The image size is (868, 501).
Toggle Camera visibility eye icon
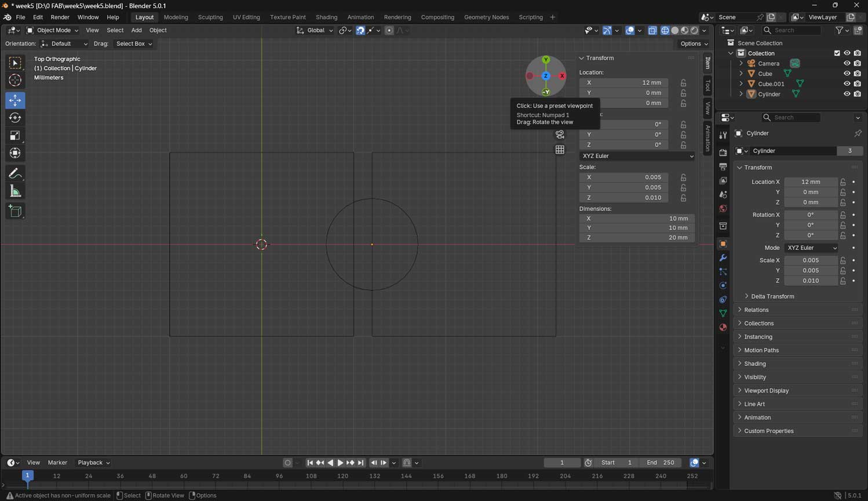coord(847,63)
